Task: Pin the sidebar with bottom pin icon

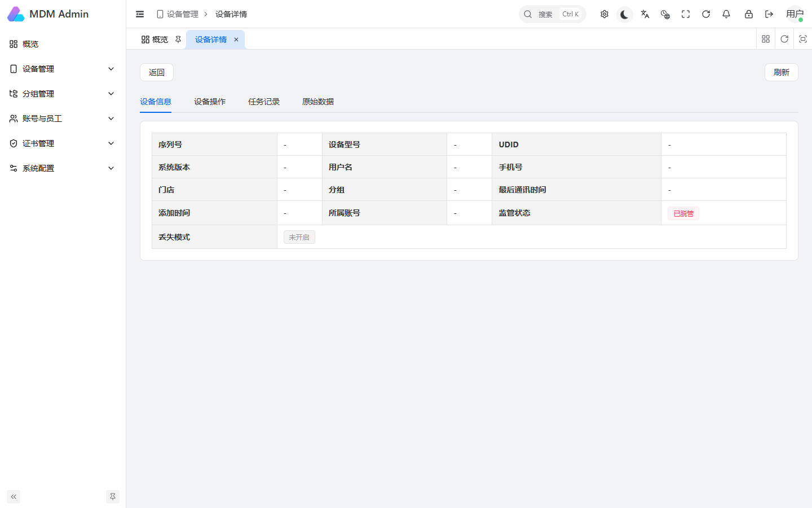Action: click(x=113, y=497)
